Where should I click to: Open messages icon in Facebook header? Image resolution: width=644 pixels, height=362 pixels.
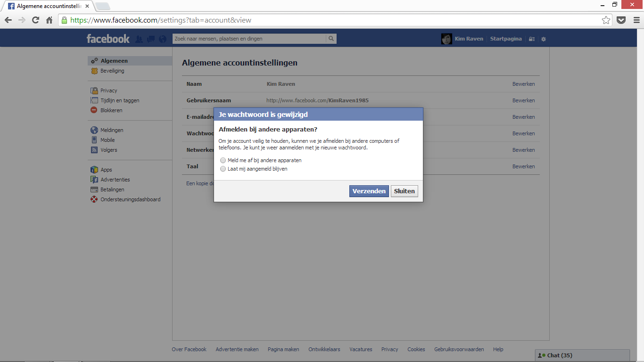point(151,39)
